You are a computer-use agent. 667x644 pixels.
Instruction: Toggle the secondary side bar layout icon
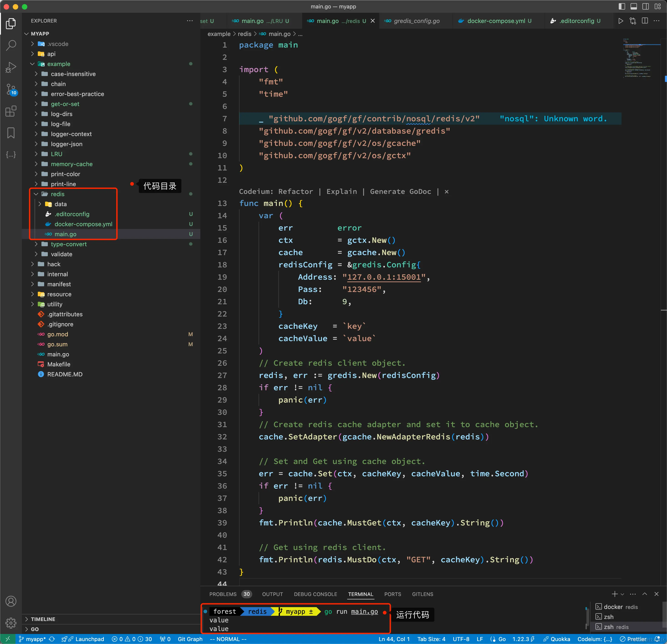(x=646, y=6)
